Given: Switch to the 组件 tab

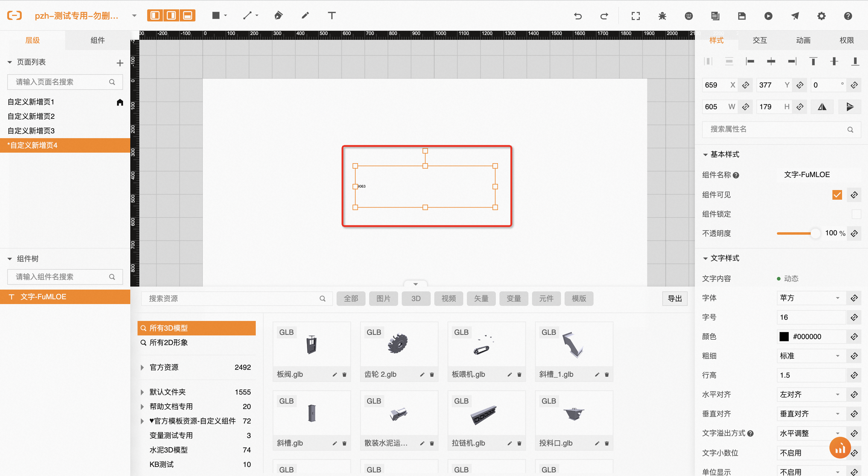Looking at the screenshot, I should coord(97,40).
